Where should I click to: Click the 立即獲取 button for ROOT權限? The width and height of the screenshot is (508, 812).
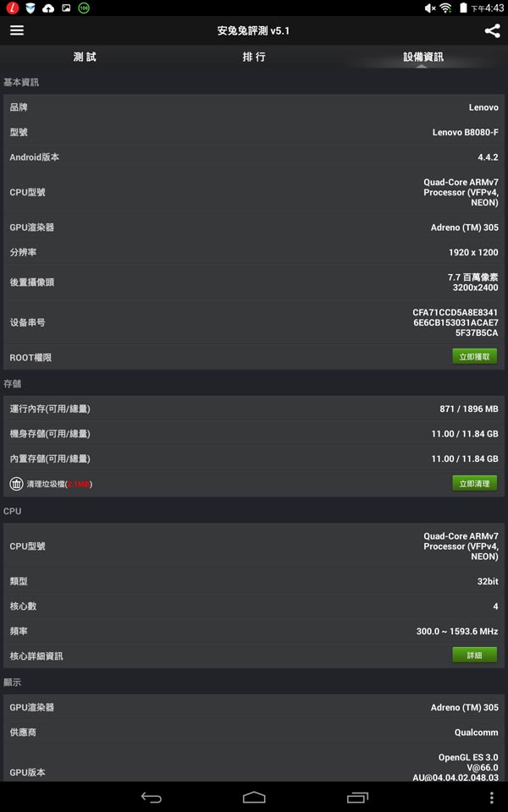pos(474,357)
